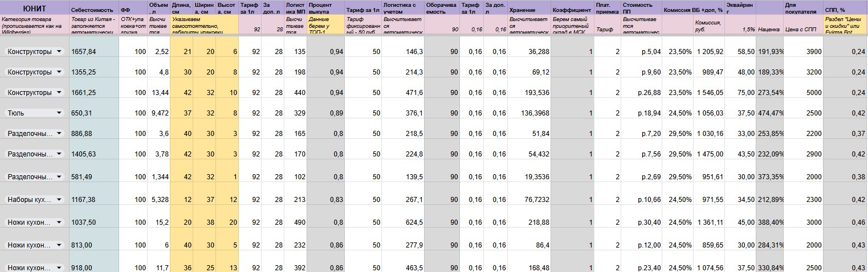
Task: Select the Коэффициент column header
Action: click(572, 8)
